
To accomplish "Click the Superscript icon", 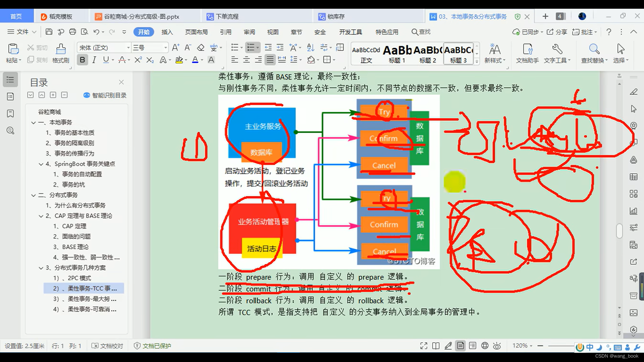I will coord(138,60).
